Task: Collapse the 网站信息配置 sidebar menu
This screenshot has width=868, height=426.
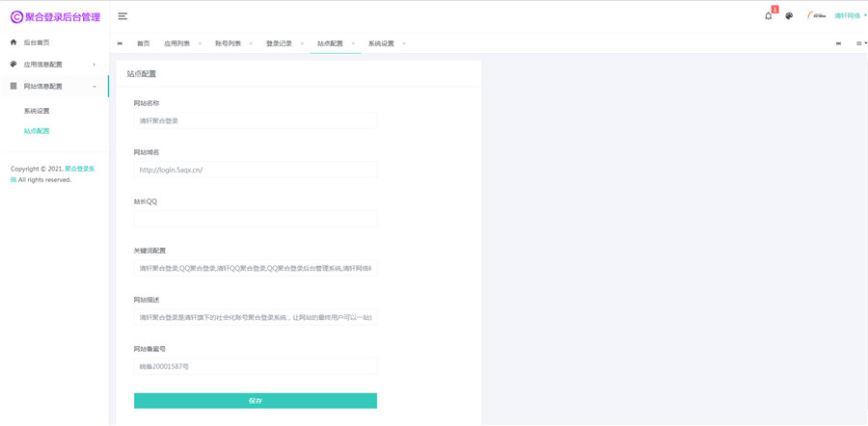Action: (x=54, y=87)
